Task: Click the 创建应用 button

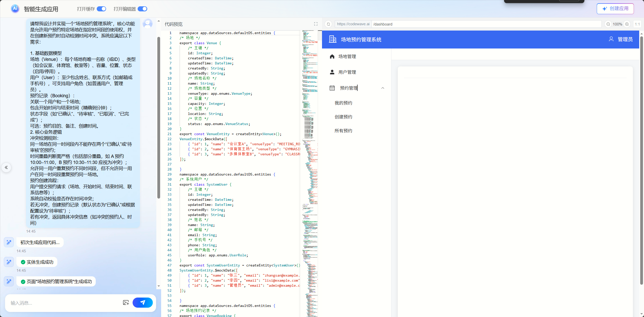Action: coord(615,9)
